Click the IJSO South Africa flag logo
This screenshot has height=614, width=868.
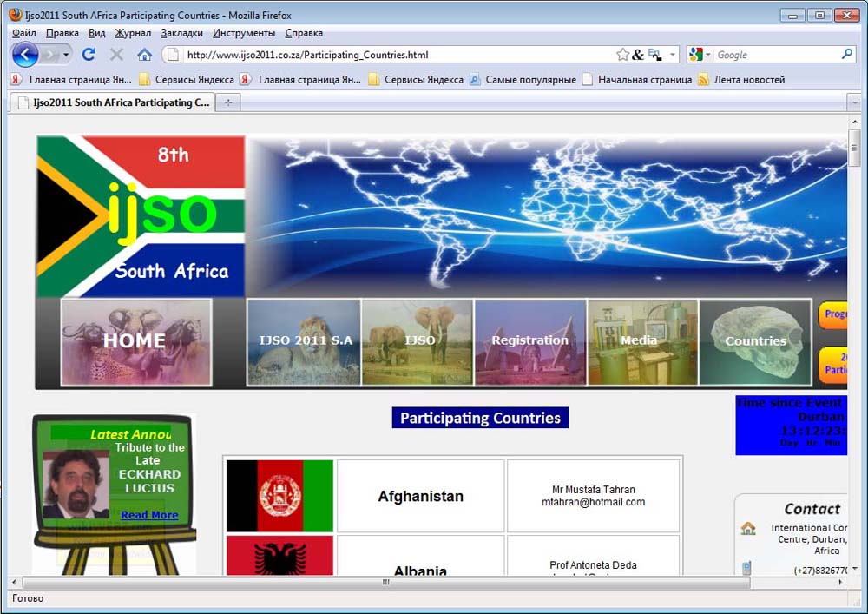click(141, 216)
